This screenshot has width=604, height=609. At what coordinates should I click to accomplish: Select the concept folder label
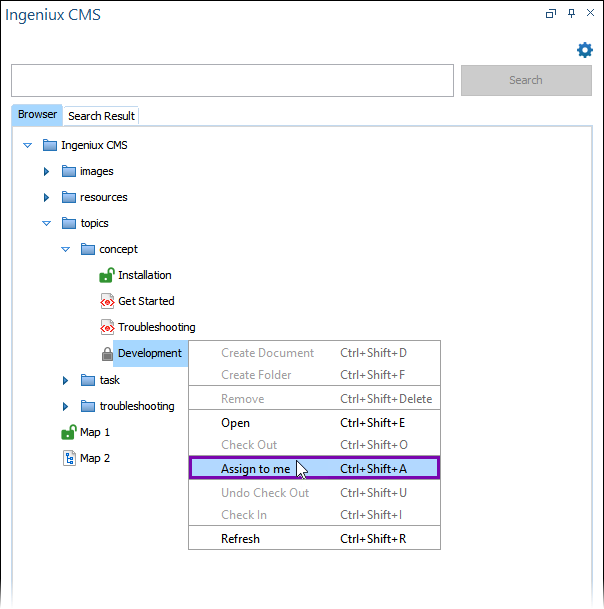[x=118, y=249]
